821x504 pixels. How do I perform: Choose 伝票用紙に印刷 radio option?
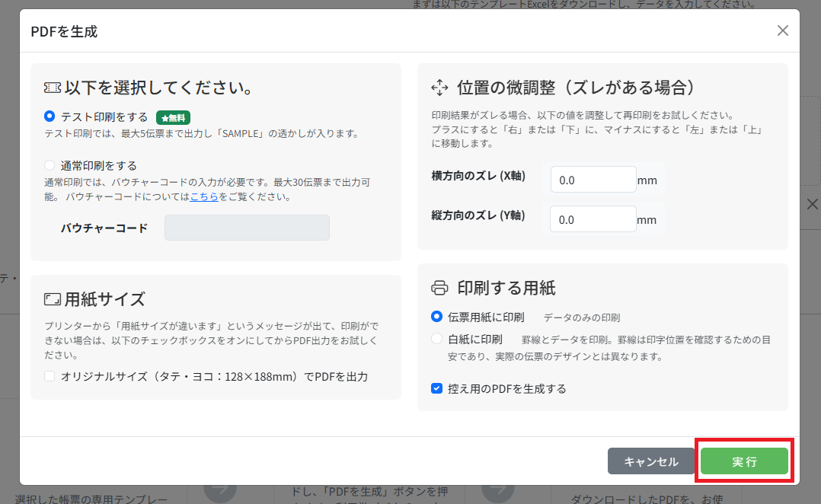click(x=436, y=316)
